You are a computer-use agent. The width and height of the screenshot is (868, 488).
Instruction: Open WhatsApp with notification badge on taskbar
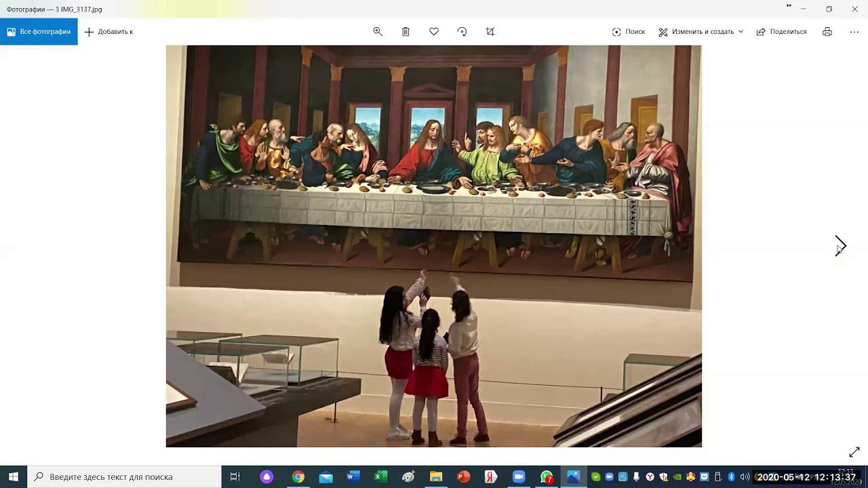[547, 476]
